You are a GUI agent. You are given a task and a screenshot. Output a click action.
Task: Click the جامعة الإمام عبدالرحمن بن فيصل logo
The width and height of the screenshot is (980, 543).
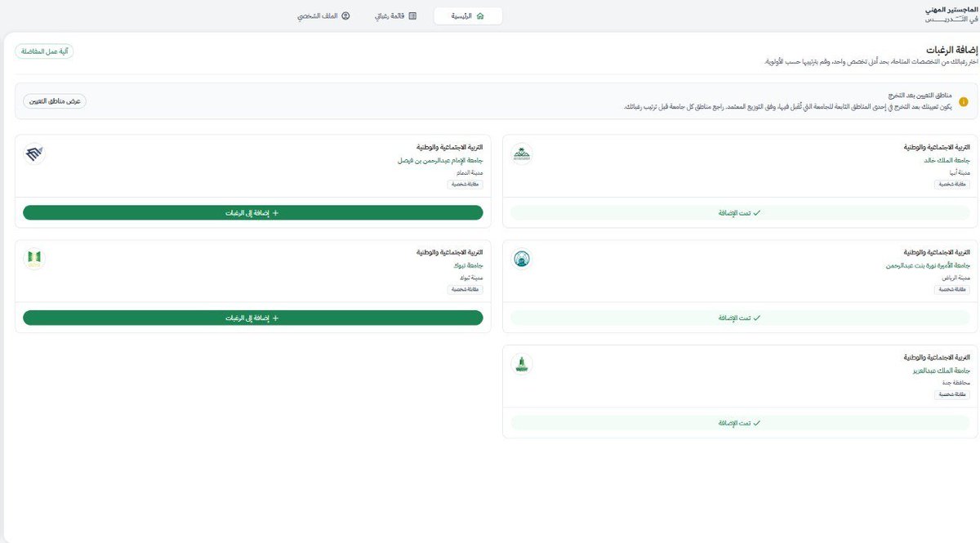(x=34, y=153)
